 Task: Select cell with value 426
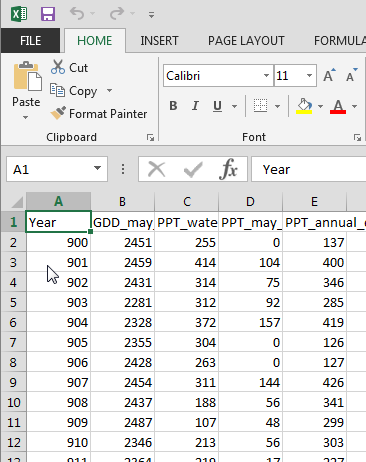(x=315, y=382)
